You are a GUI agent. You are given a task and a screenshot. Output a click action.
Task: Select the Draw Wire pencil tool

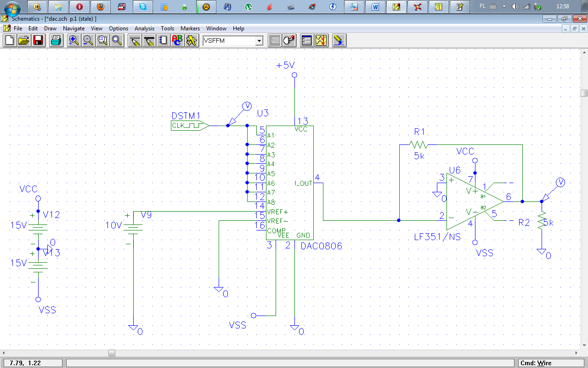tap(135, 40)
